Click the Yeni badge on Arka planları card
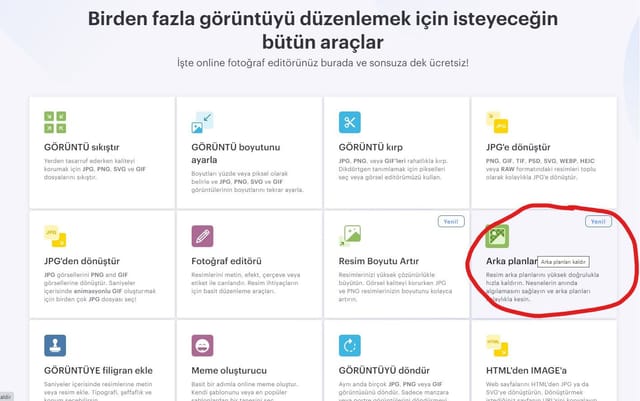640x401 pixels. tap(598, 221)
